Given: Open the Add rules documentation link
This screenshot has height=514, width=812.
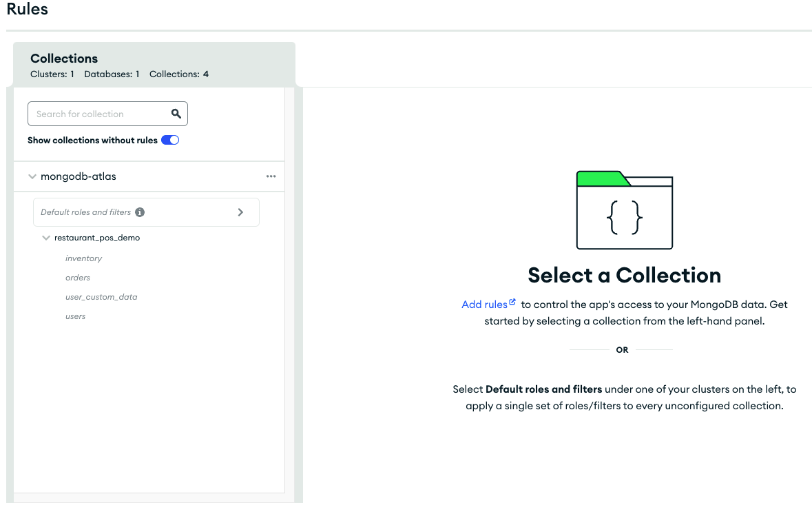Looking at the screenshot, I should tap(488, 304).
